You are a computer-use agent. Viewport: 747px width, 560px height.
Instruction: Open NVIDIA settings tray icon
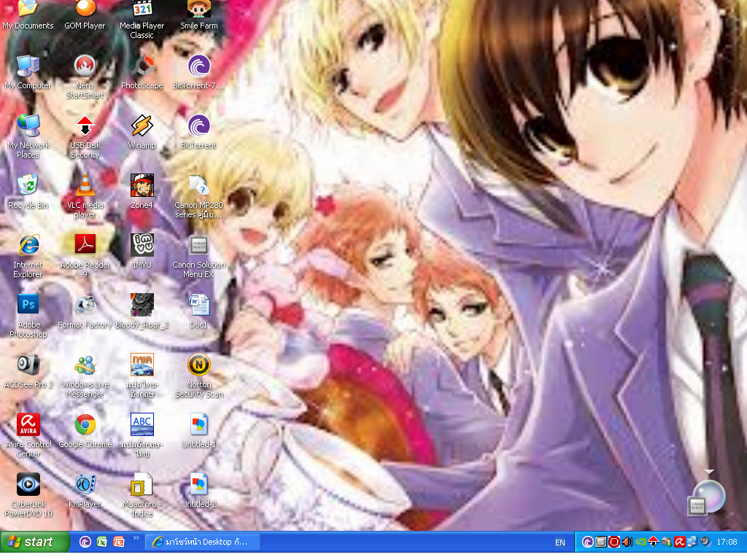click(x=640, y=542)
